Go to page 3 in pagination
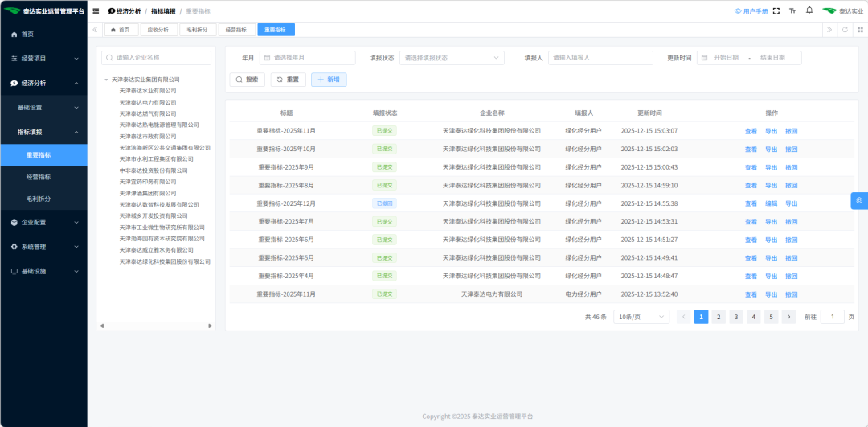This screenshot has width=868, height=427. coord(735,317)
